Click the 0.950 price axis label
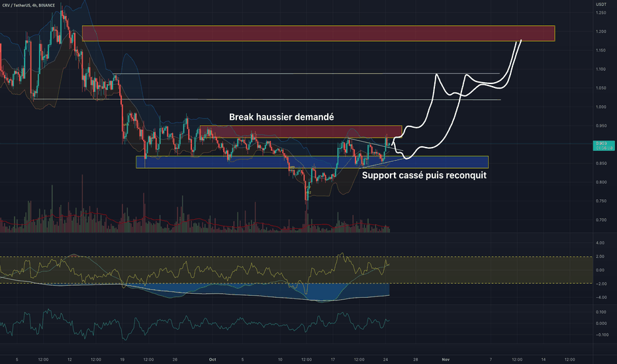The image size is (617, 364). [x=601, y=126]
